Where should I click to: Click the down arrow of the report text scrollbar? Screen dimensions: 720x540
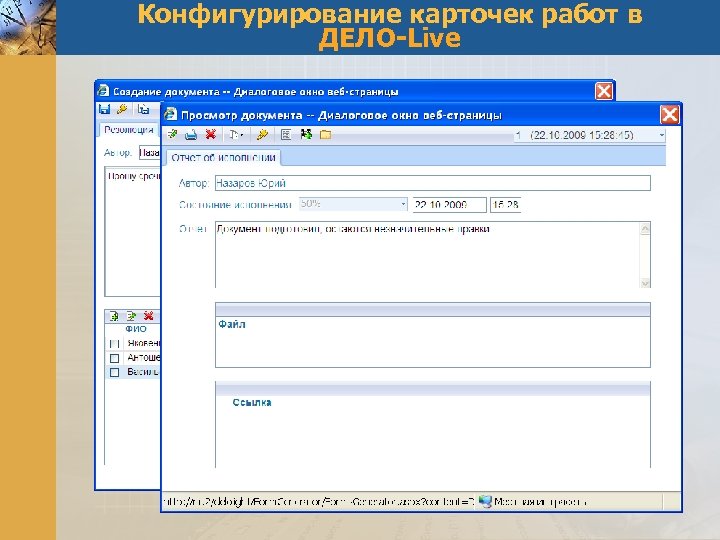coord(645,283)
